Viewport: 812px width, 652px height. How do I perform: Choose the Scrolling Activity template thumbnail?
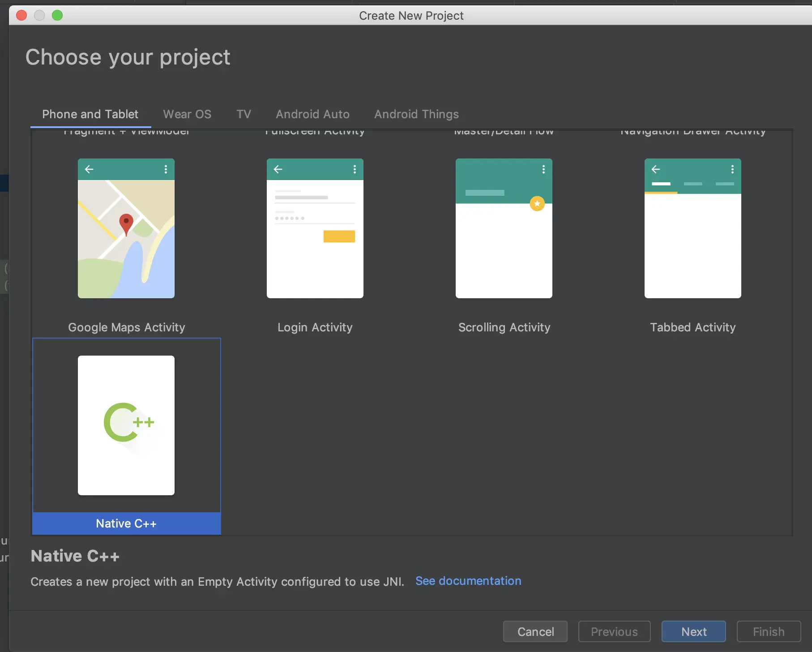(x=504, y=228)
